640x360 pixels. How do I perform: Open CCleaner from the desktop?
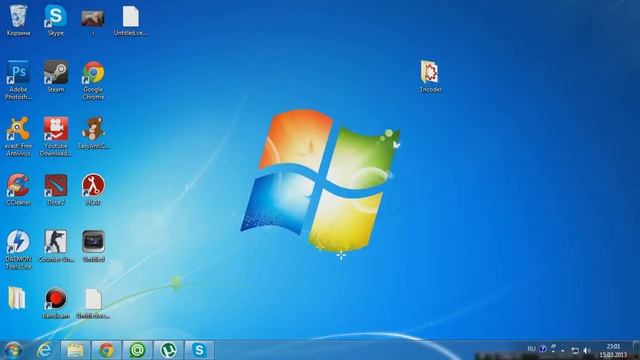[x=18, y=189]
